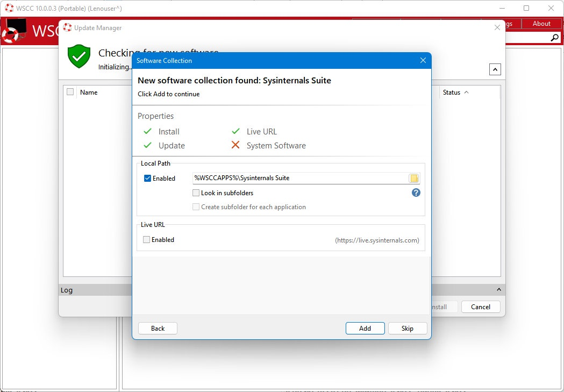Expand the Log section chevron

(498, 289)
